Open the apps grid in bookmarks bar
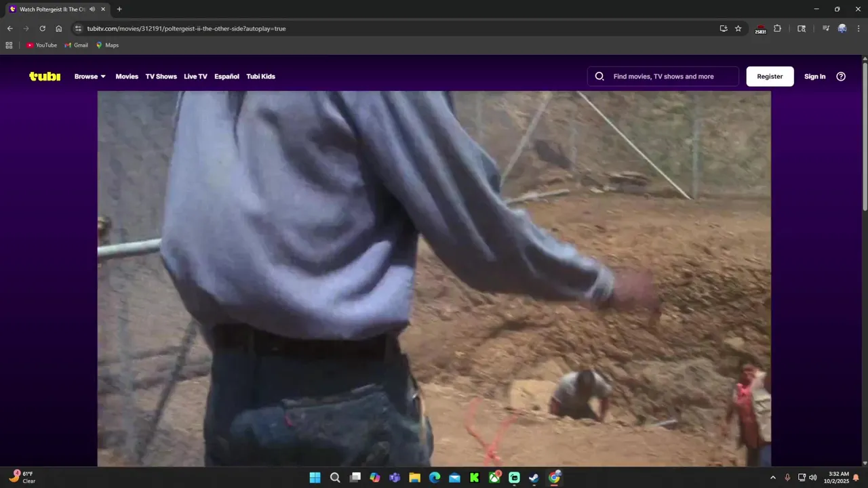This screenshot has width=868, height=488. (x=9, y=45)
